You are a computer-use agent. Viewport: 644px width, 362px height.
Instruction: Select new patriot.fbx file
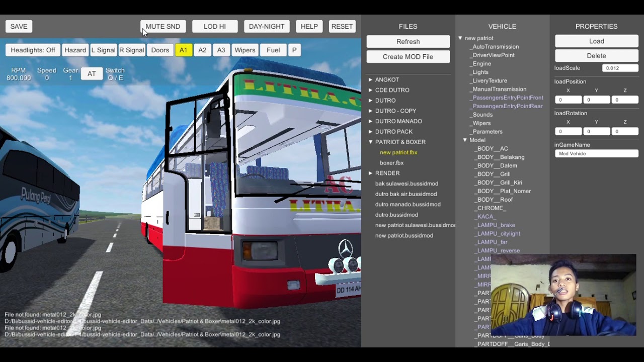(x=398, y=152)
